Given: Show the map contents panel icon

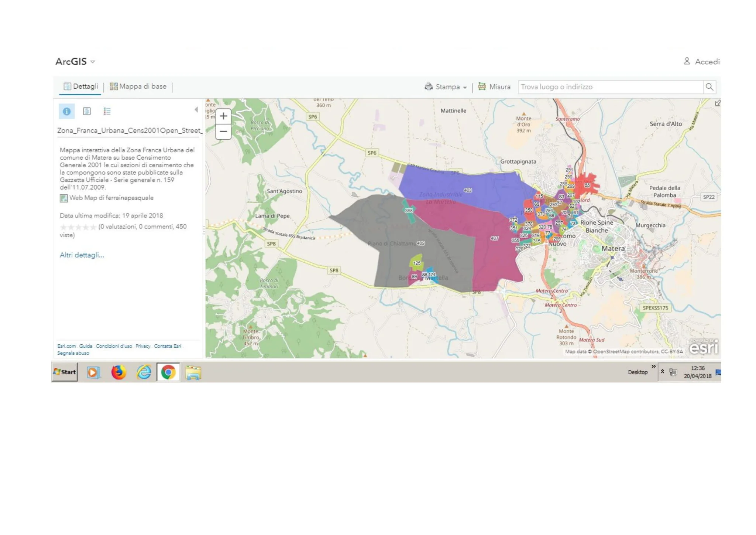Looking at the screenshot, I should tap(87, 111).
